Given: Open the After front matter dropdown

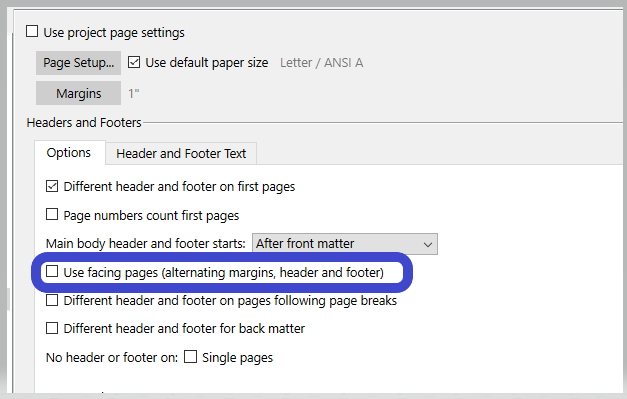Looking at the screenshot, I should point(345,243).
